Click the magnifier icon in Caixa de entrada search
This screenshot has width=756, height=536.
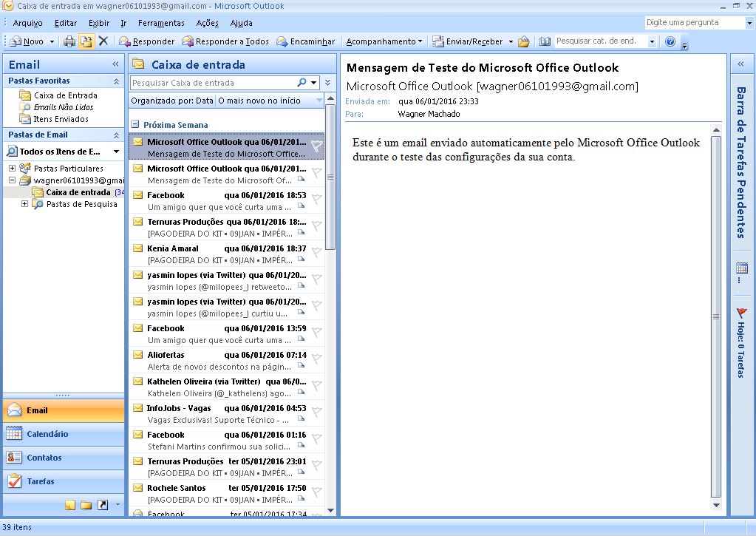pos(302,83)
